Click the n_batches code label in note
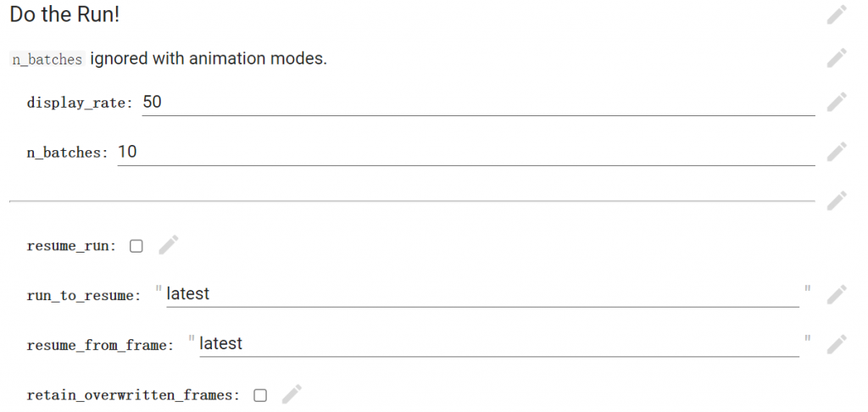 click(x=47, y=59)
